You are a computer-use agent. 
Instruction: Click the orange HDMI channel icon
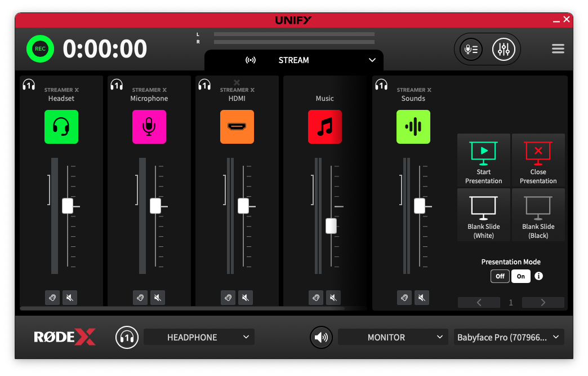click(x=237, y=127)
